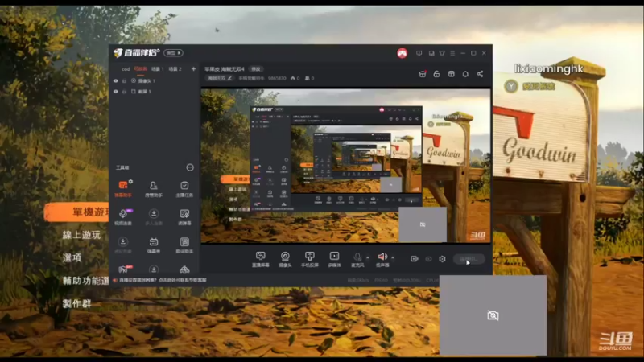Open customer service help link in status bar
Screen dimensions: 644x362
(x=163, y=280)
